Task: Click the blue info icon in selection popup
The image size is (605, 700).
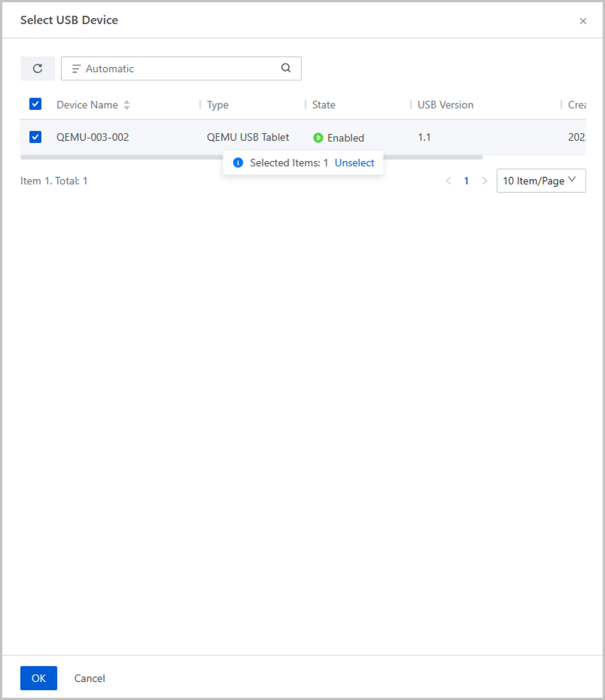Action: 238,163
